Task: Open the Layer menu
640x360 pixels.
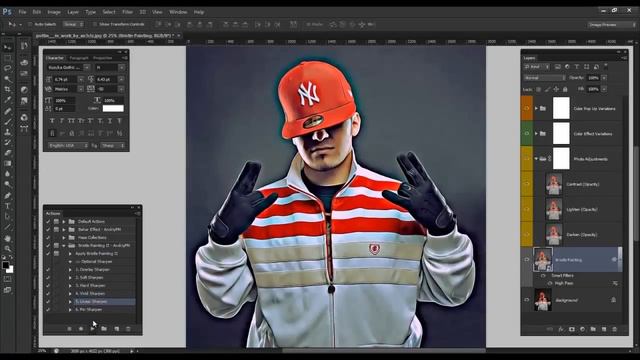Action: tap(73, 12)
